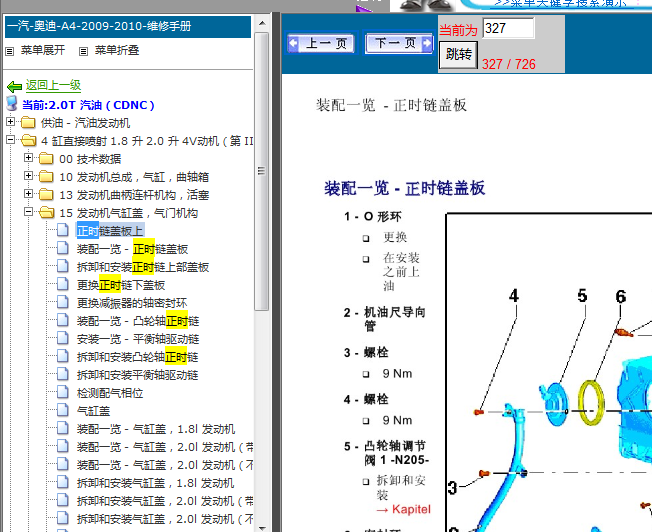This screenshot has width=652, height=532.
Task: Click the 10 发动机总成，气缸，曲轴箱 label
Action: [134, 177]
